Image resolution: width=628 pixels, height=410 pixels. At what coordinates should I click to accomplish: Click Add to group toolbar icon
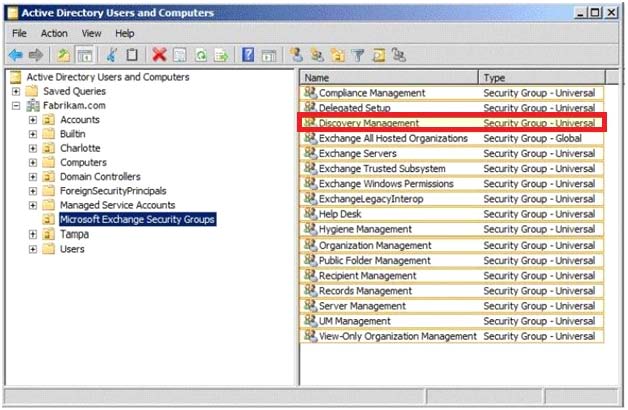point(399,55)
